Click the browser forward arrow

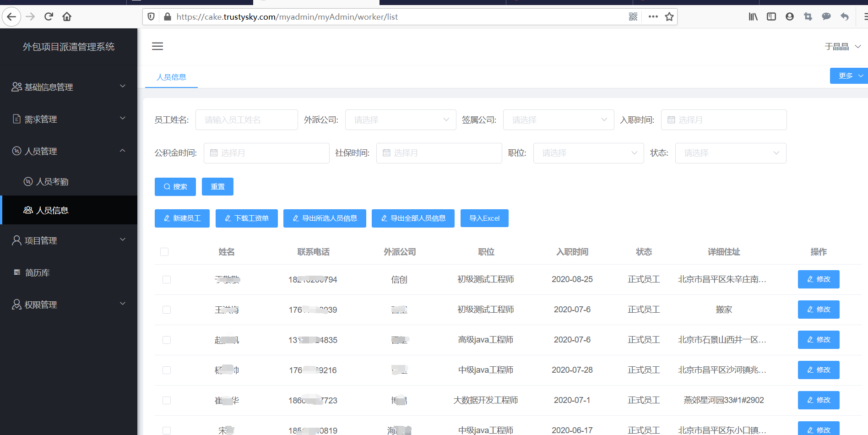pyautogui.click(x=30, y=17)
